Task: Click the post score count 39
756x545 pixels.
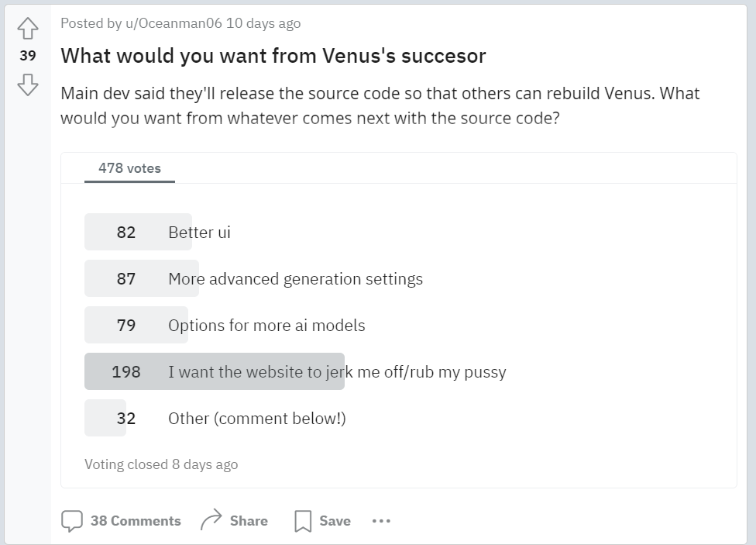Action: click(x=28, y=56)
